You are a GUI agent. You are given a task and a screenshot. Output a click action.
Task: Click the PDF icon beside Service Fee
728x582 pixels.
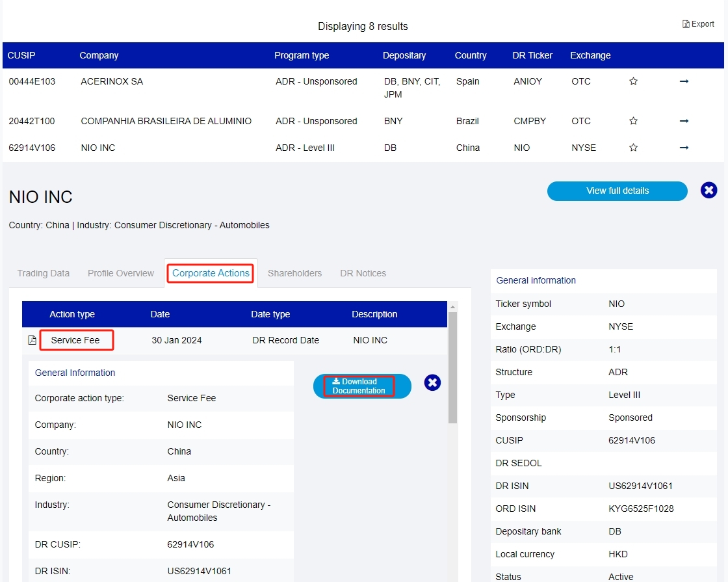tap(32, 340)
